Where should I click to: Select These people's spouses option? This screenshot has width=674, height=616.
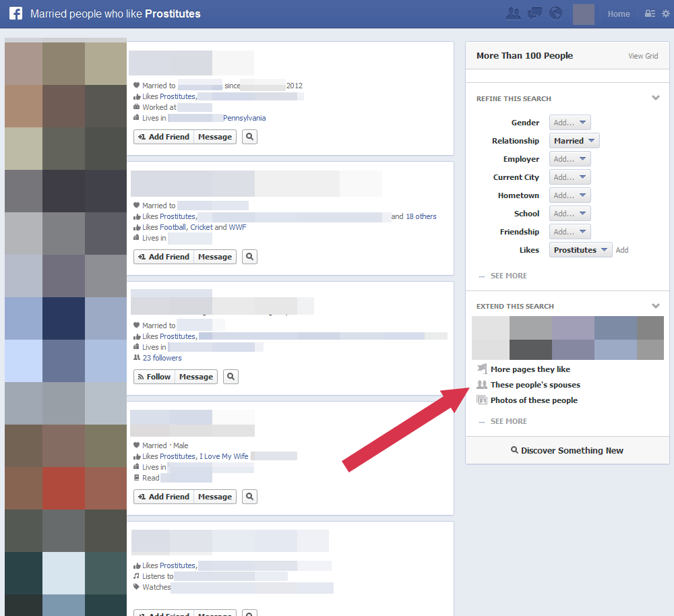coord(534,385)
